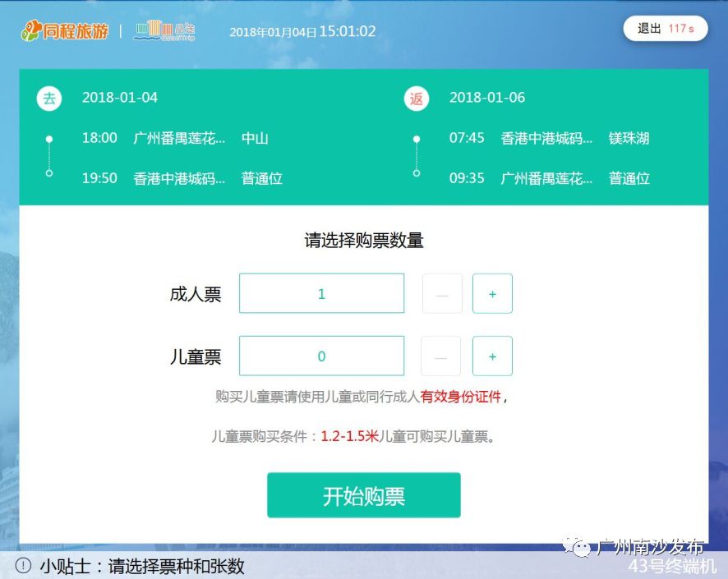This screenshot has width=728, height=579.
Task: Select the adult ticket quantity input field
Action: [x=321, y=293]
